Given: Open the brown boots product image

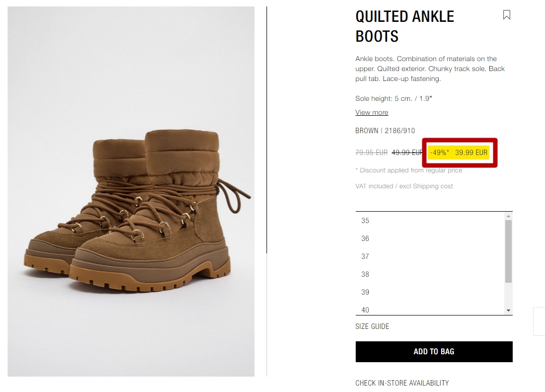Looking at the screenshot, I should 131,191.
